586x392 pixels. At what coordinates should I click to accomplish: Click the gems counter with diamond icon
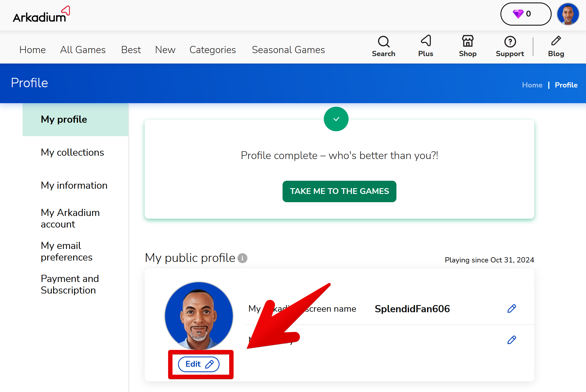pyautogui.click(x=525, y=14)
